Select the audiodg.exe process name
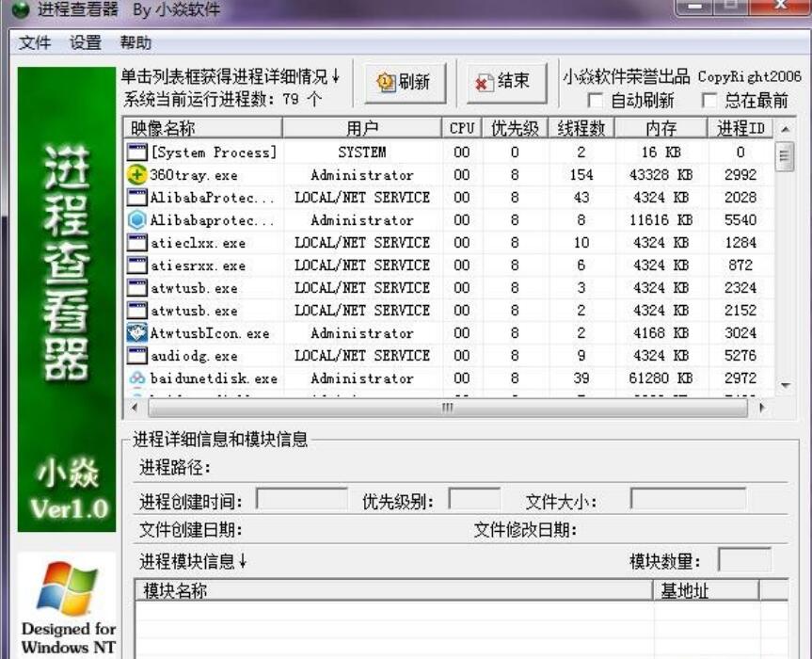 (x=194, y=356)
